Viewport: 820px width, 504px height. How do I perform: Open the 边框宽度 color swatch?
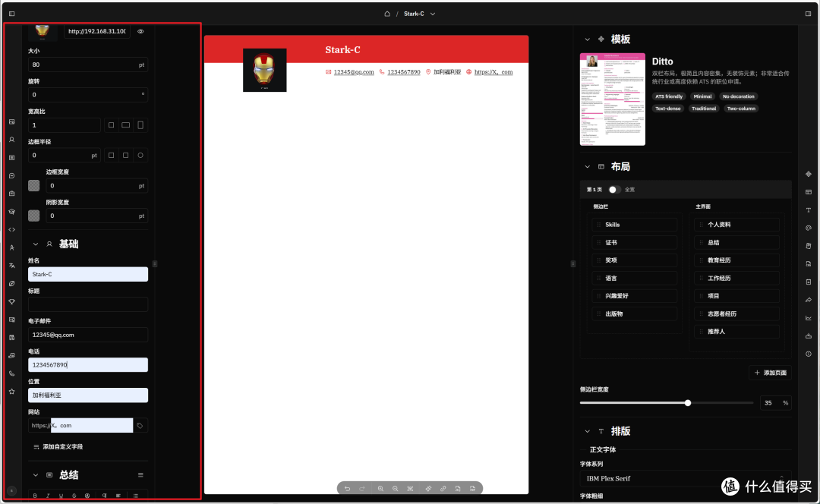(34, 186)
